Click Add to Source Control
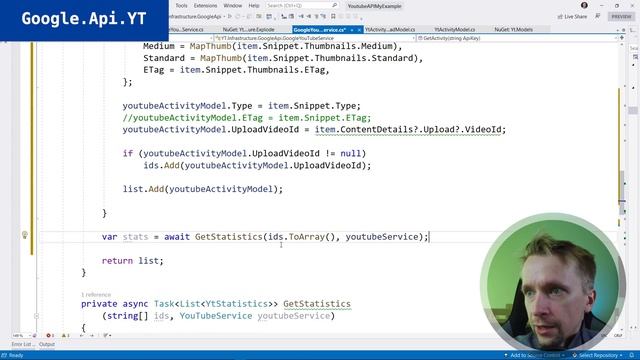 [534, 355]
